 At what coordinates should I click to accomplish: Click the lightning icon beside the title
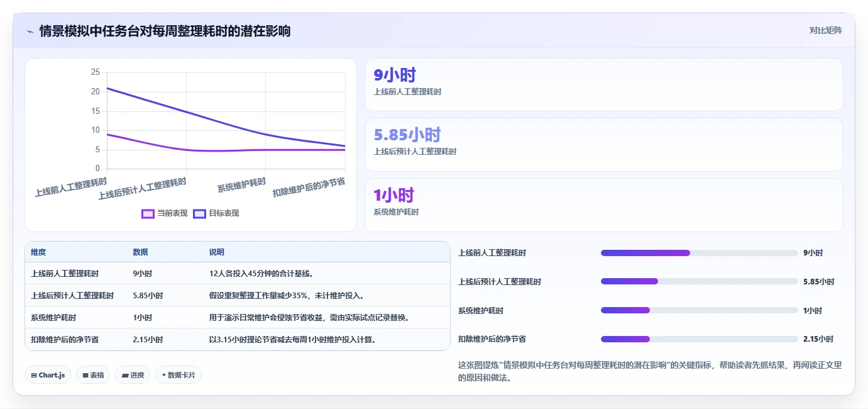pos(30,31)
